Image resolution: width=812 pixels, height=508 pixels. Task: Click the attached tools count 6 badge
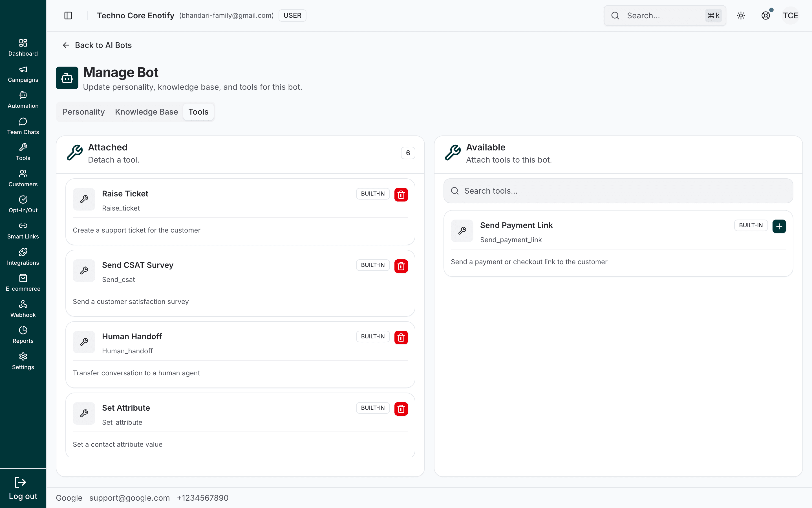(408, 153)
